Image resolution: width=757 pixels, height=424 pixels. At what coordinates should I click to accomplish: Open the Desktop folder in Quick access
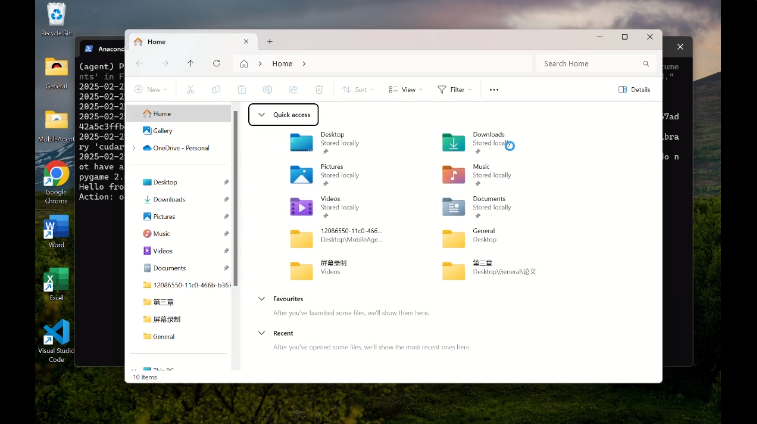(324, 142)
